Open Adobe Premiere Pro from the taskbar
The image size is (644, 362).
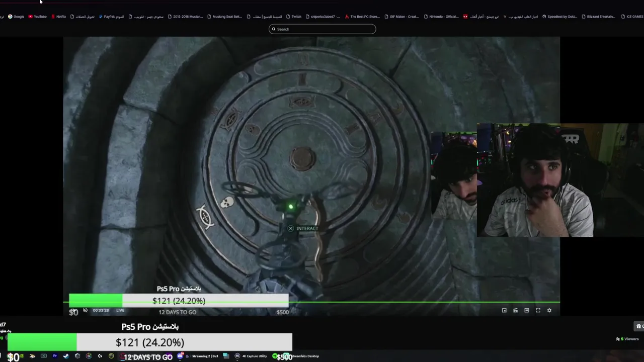[x=55, y=356]
